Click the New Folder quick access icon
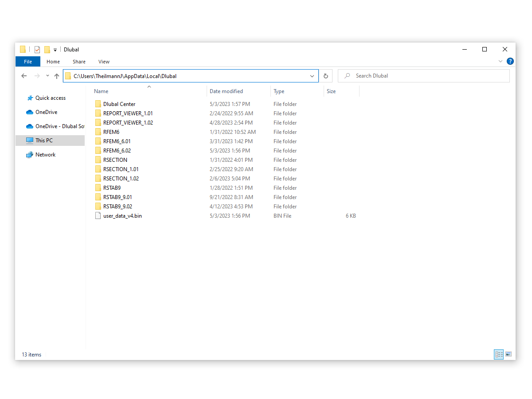Image resolution: width=532 pixels, height=399 pixels. pyautogui.click(x=46, y=49)
